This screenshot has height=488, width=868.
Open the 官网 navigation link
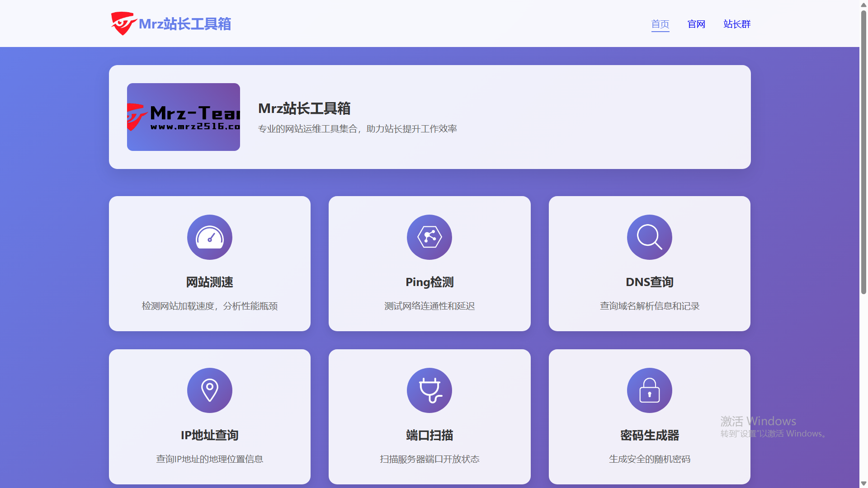point(696,24)
